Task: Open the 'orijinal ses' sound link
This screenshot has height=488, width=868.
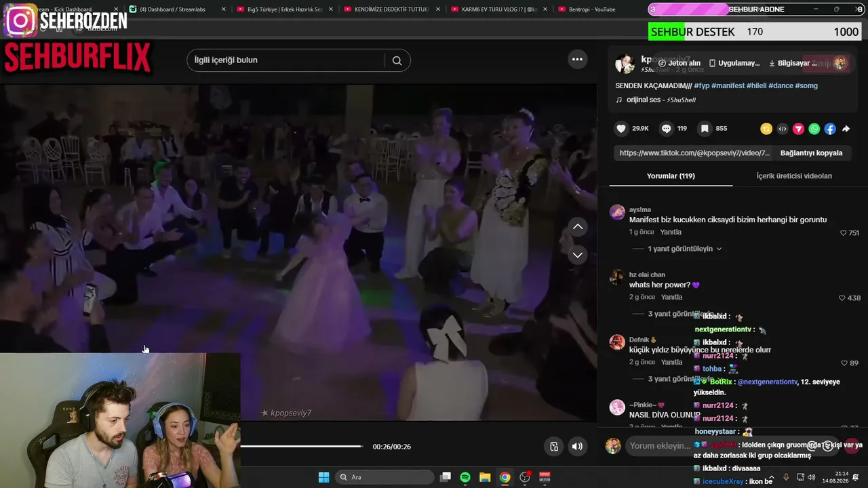Action: pos(655,100)
